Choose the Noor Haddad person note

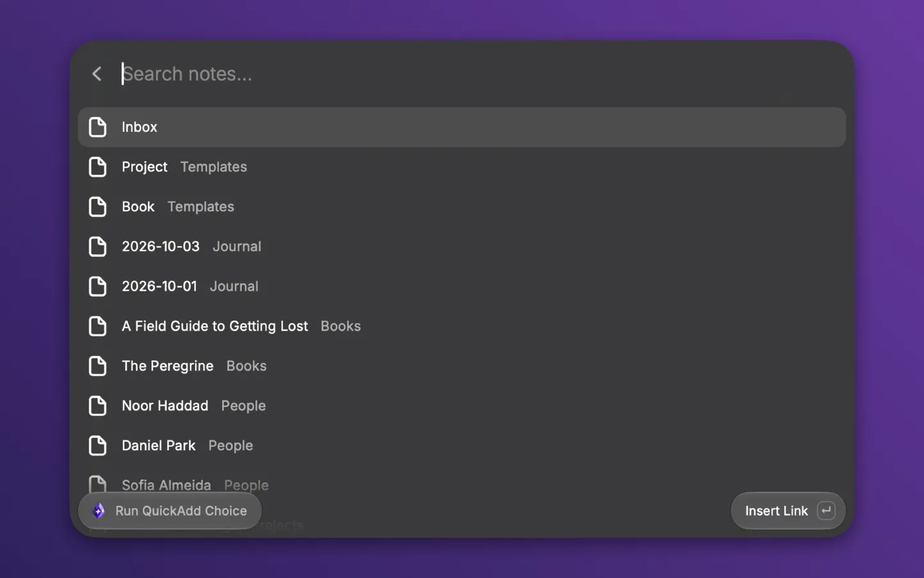click(x=462, y=406)
